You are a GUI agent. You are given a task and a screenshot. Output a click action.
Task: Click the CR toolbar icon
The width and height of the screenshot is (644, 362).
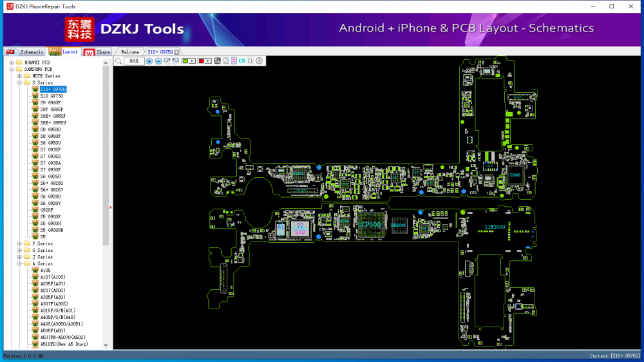point(242,61)
